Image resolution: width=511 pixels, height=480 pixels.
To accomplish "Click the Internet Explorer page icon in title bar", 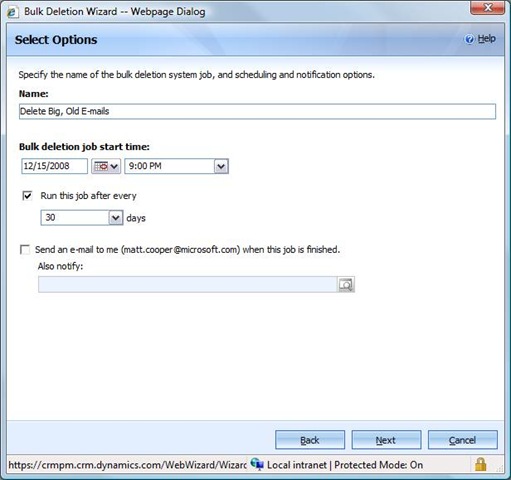I will click(13, 12).
